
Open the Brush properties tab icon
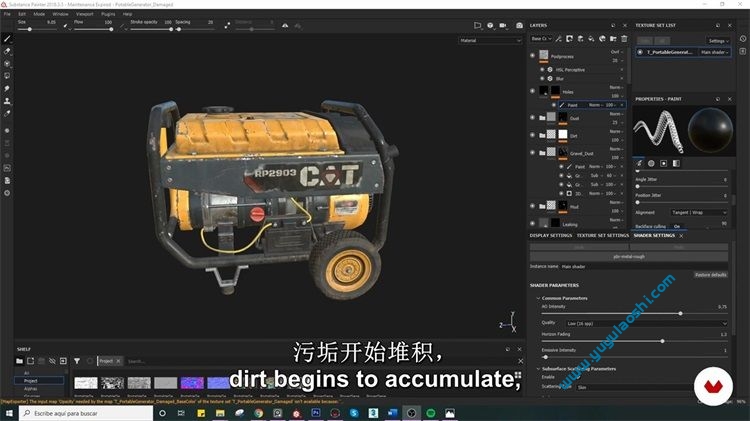tap(639, 163)
